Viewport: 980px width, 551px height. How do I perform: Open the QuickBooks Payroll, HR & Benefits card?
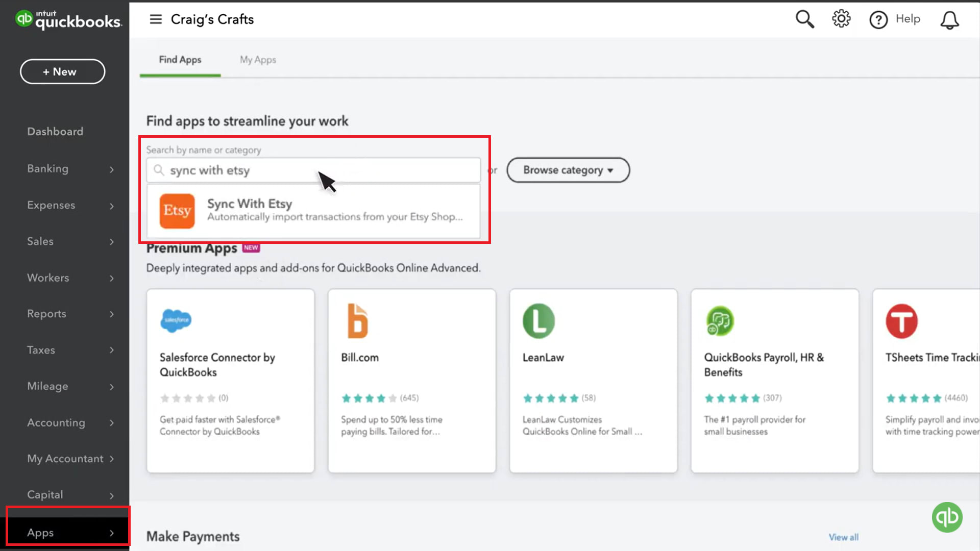pos(775,381)
